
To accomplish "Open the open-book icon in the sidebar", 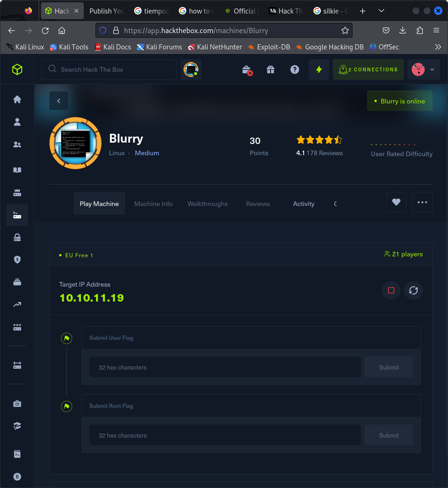I will coord(17,170).
